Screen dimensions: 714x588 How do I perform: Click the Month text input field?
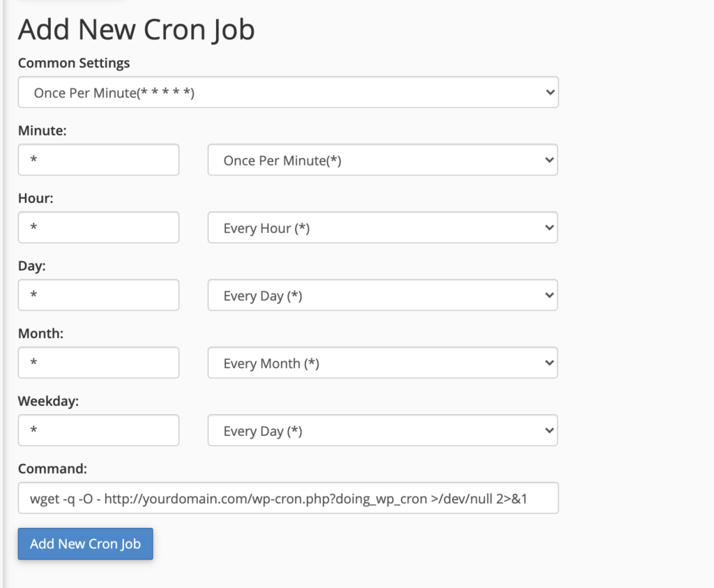point(98,363)
